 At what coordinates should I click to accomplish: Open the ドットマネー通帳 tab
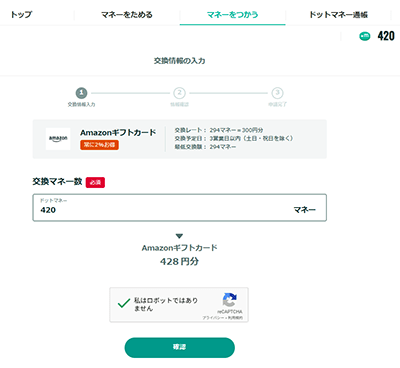(338, 14)
